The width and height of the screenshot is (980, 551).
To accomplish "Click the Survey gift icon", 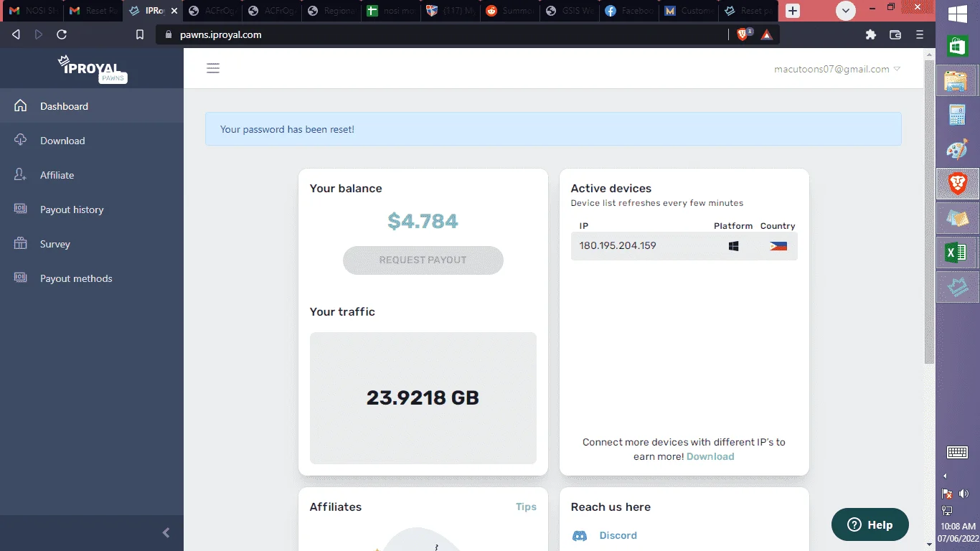I will 21,244.
